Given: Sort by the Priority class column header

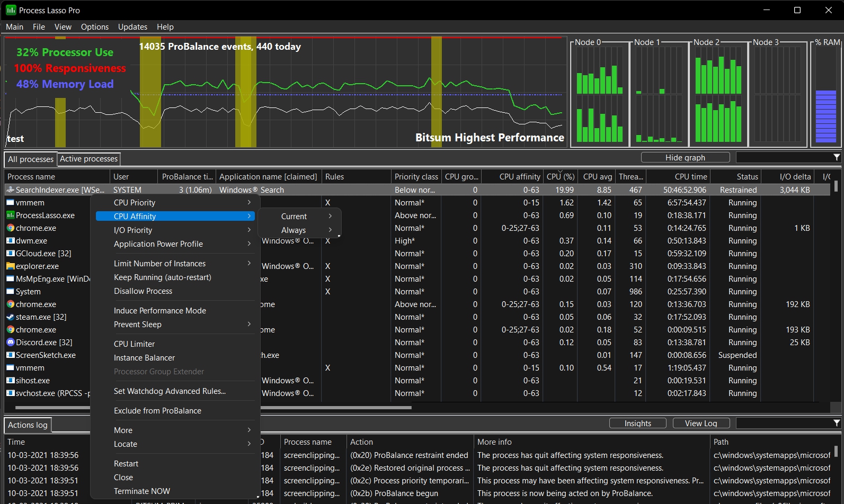Looking at the screenshot, I should [416, 176].
